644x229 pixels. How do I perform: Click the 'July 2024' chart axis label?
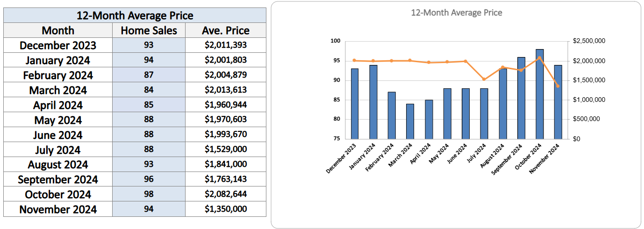coord(476,153)
